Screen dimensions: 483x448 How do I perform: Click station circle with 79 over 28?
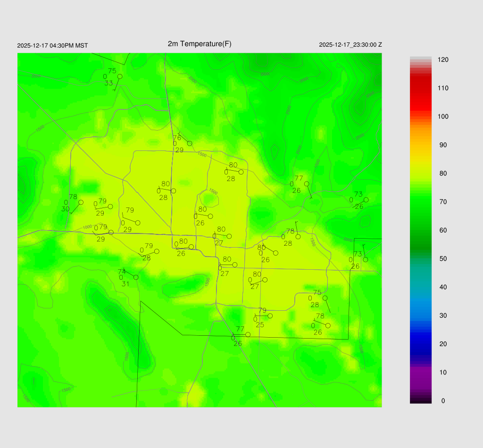coord(157,251)
